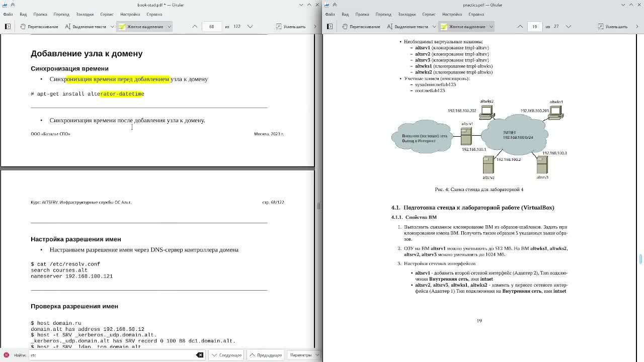Click Okular app icon in practics.pdf title bar

click(x=327, y=5)
